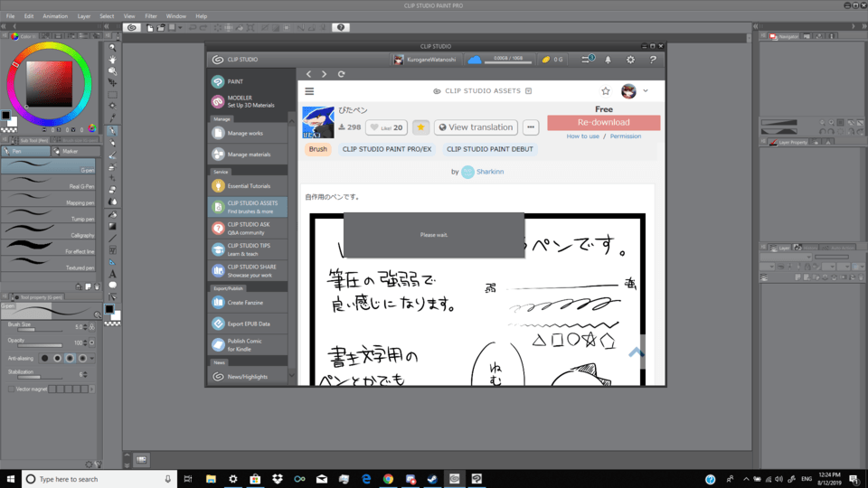Switch to the Marker sub tool tab

76,151
